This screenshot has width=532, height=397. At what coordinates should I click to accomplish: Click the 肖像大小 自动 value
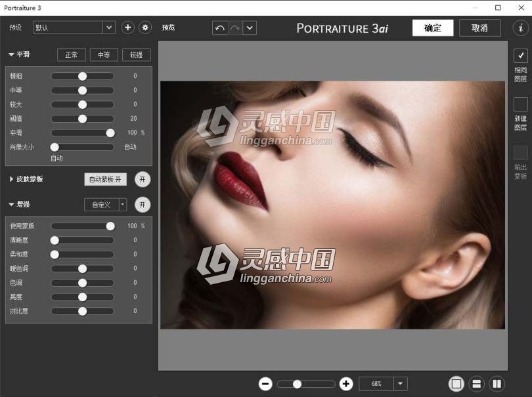pos(130,147)
